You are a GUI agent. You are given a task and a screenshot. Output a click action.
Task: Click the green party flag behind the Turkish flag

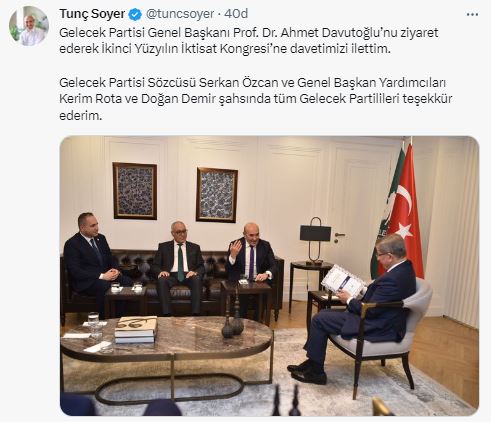point(390,213)
